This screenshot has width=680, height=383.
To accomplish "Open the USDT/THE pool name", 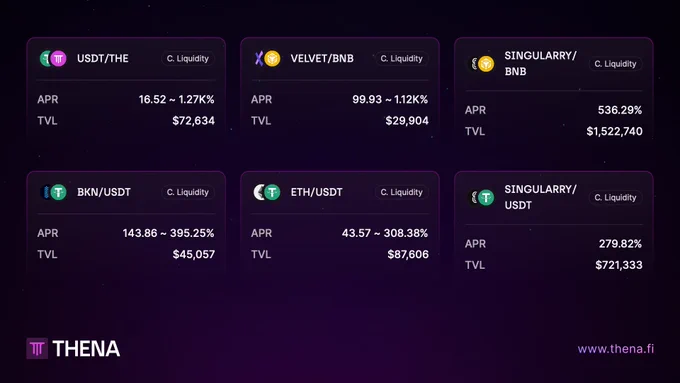I will 103,59.
